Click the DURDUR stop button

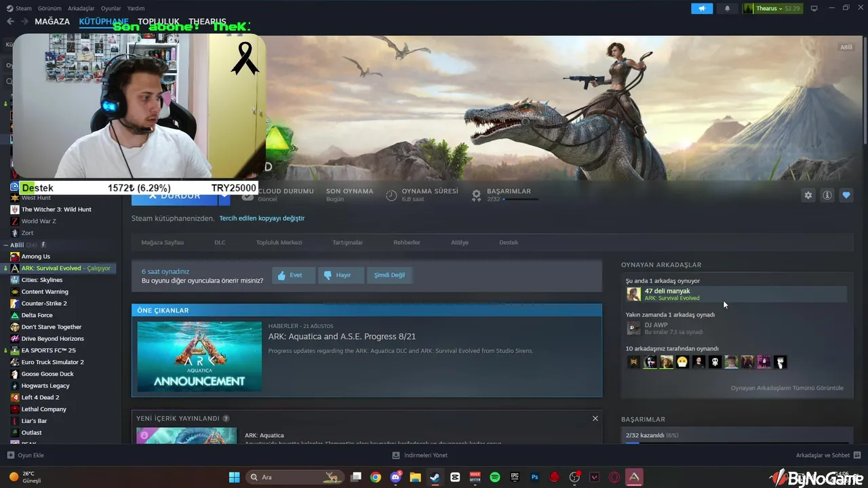click(174, 196)
